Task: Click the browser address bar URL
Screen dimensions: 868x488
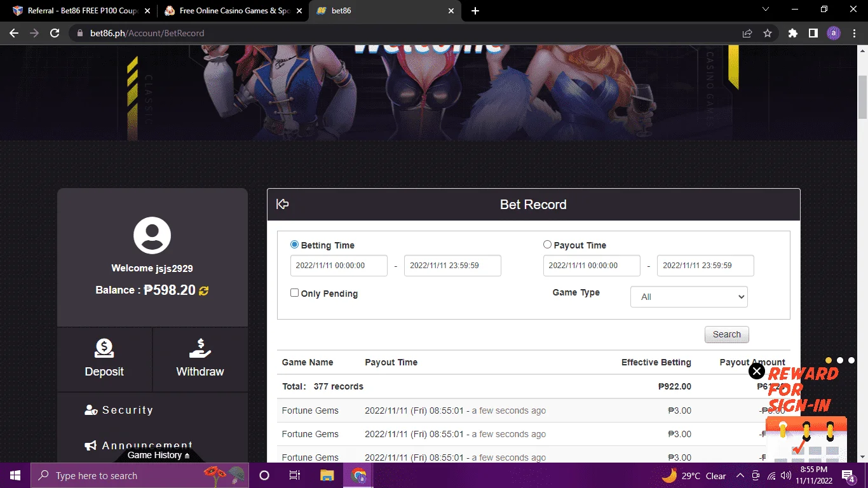Action: 147,33
